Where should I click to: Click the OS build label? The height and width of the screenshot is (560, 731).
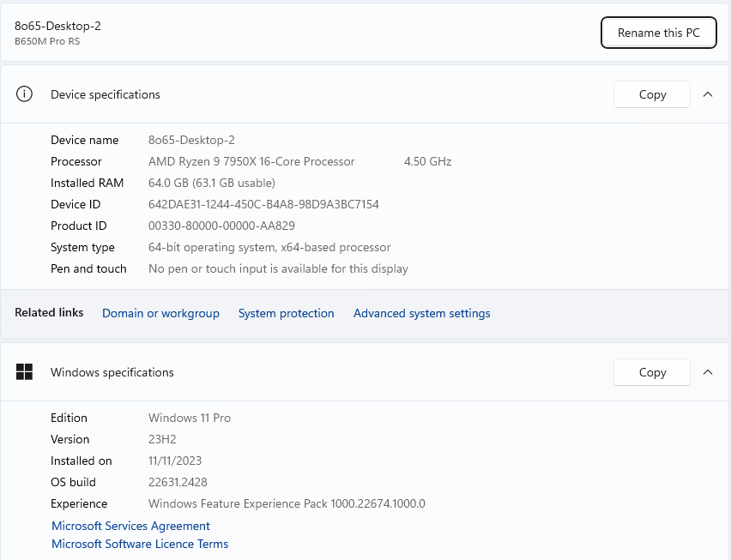73,482
